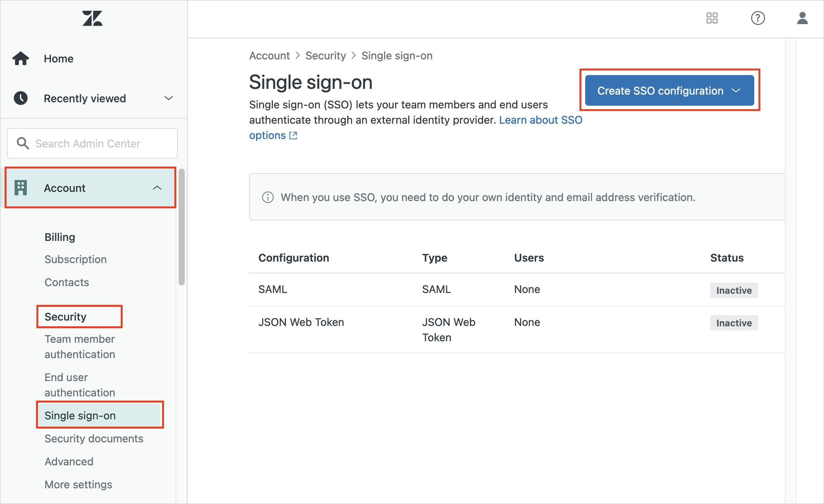Click the Account icon in sidebar
Viewport: 824px width, 504px height.
point(21,188)
